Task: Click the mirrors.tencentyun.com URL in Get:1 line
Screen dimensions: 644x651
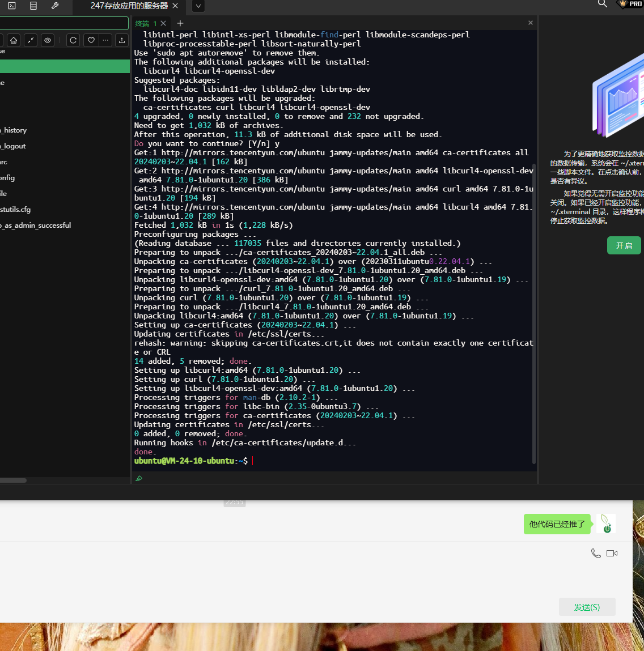Action: (x=243, y=153)
